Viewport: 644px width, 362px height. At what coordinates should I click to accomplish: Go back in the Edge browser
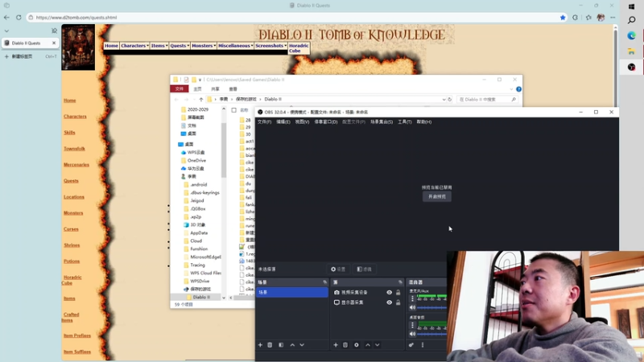6,17
